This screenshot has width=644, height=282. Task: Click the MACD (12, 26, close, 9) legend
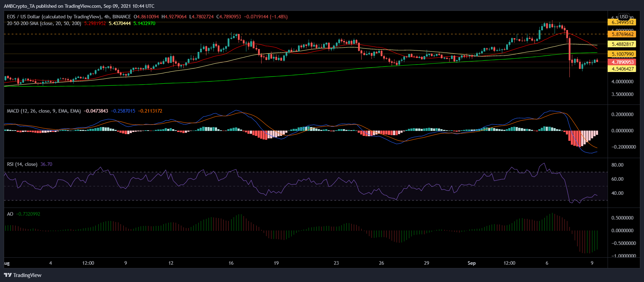click(x=44, y=111)
